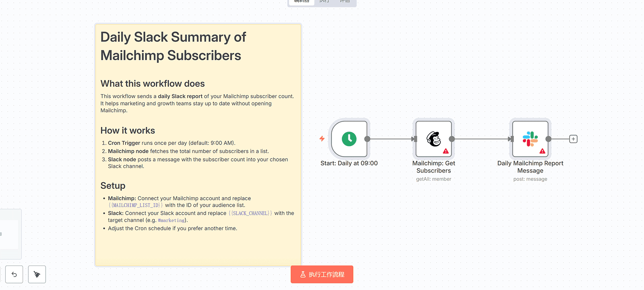This screenshot has height=290, width=644.
Task: Click the plus icon after the Slack node
Action: (x=573, y=139)
